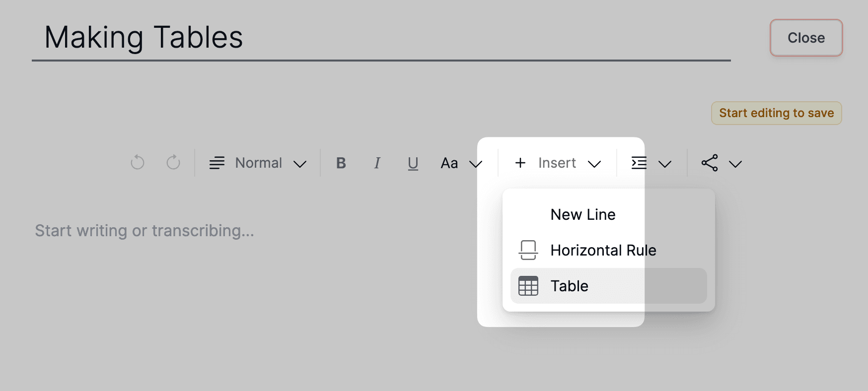Viewport: 868px width, 391px height.
Task: Open the Aa text case dropdown
Action: (x=461, y=163)
